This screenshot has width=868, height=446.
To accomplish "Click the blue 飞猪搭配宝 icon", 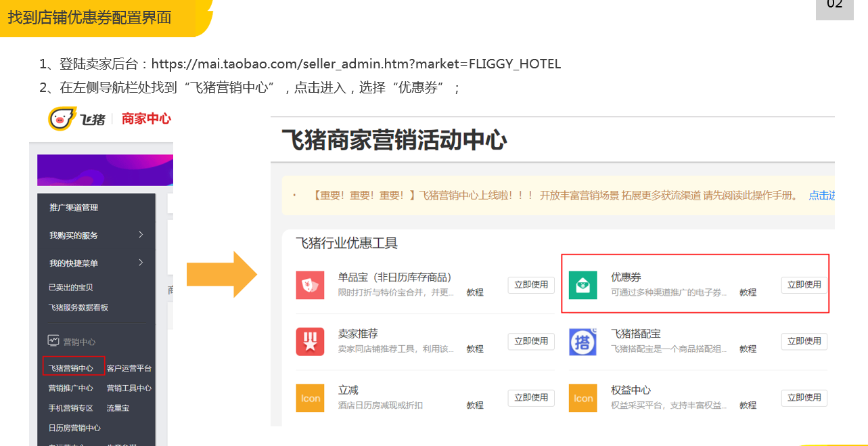I will point(583,341).
